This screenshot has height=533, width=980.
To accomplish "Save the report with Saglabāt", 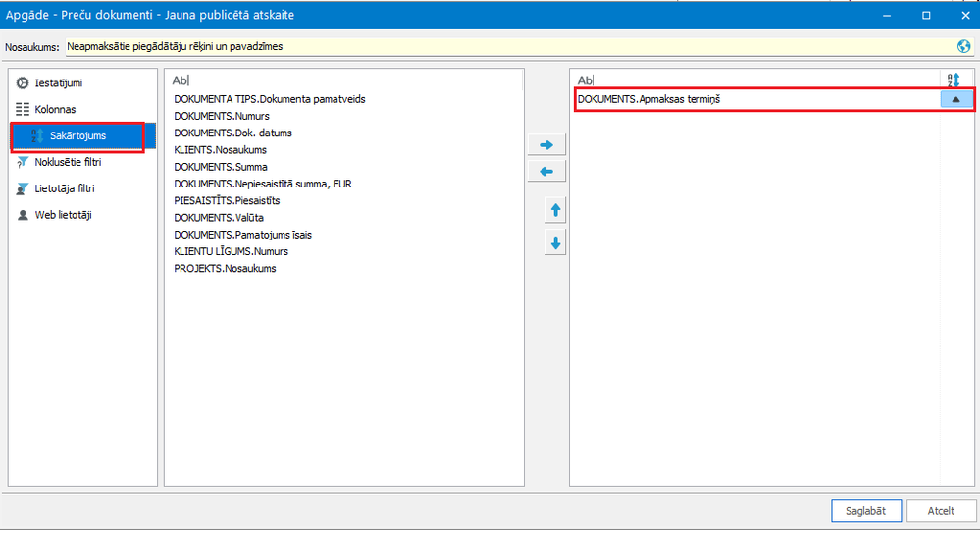I will [865, 511].
